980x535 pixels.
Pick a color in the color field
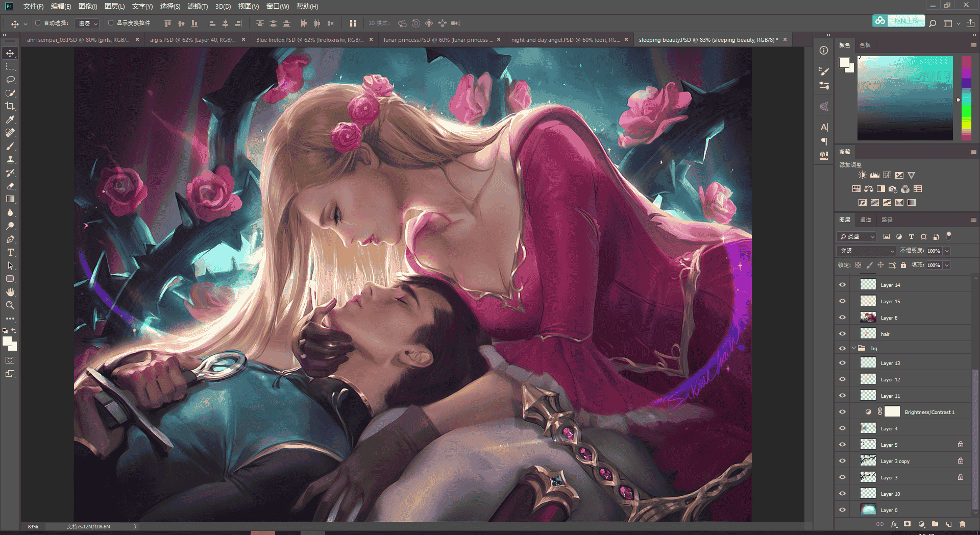(x=905, y=98)
